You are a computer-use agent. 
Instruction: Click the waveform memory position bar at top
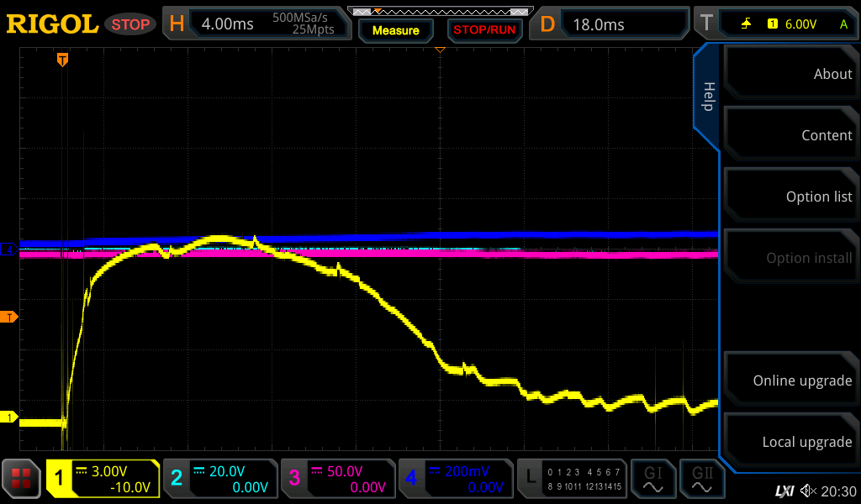440,12
